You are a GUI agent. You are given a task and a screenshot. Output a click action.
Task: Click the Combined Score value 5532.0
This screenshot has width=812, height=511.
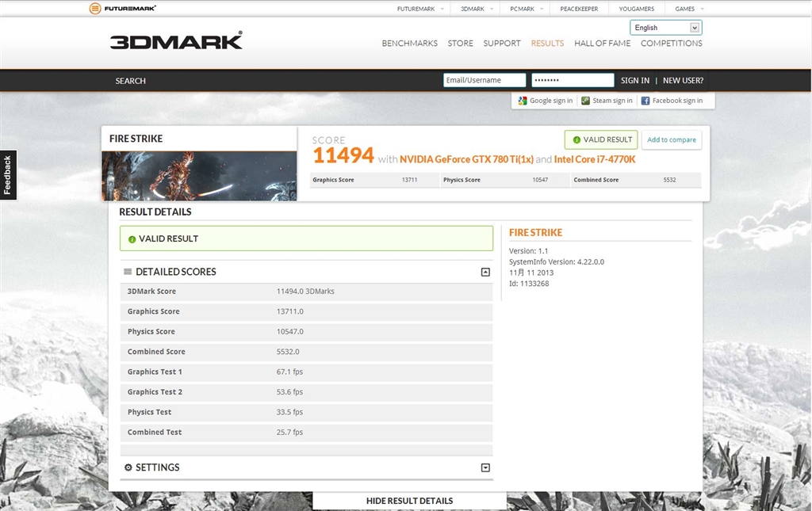288,352
